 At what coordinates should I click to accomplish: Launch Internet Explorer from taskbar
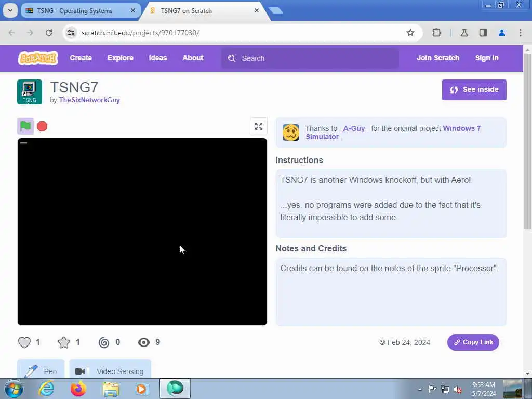[46, 389]
